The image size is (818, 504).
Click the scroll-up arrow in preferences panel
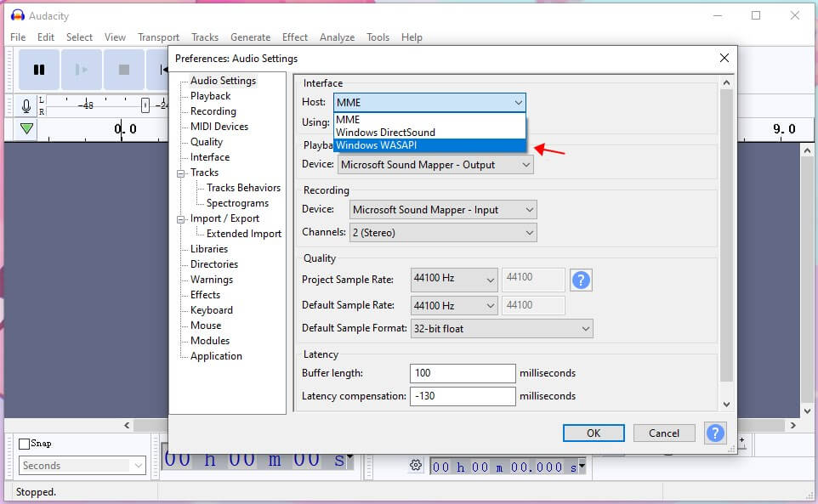[x=726, y=82]
